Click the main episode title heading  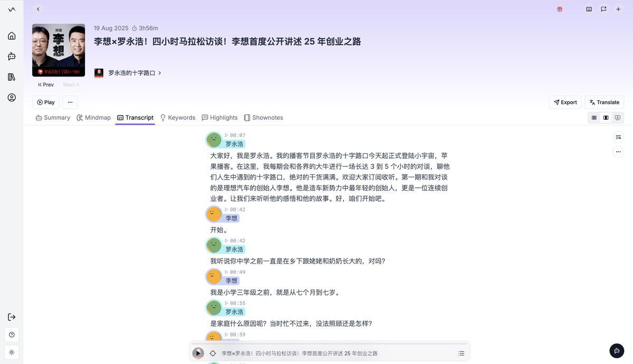227,42
